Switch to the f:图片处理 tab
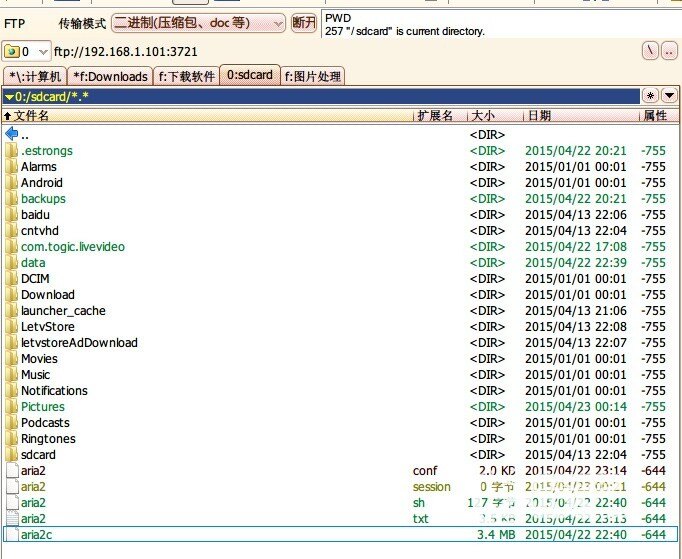 (313, 76)
